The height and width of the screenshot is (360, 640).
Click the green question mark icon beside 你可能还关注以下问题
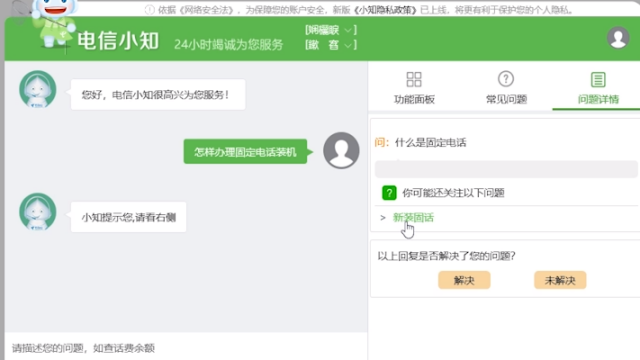coord(389,193)
